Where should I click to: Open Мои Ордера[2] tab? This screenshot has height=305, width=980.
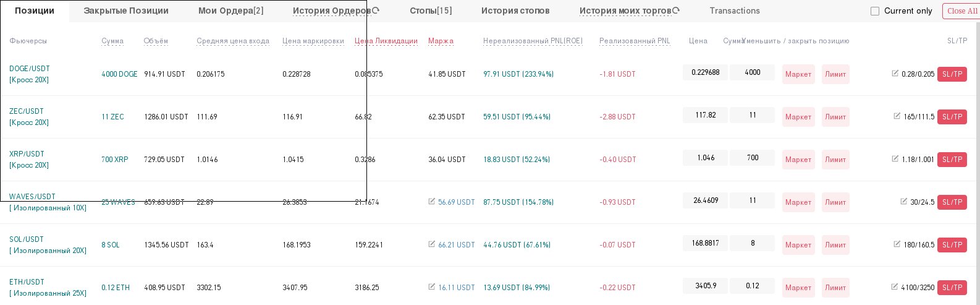[231, 11]
